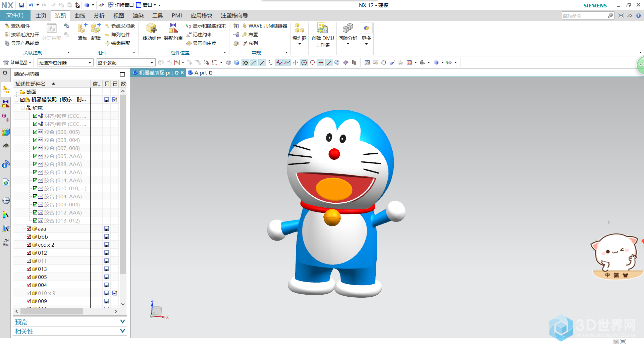Toggle checkbox for ccc x 2
The height and width of the screenshot is (346, 644).
click(29, 245)
